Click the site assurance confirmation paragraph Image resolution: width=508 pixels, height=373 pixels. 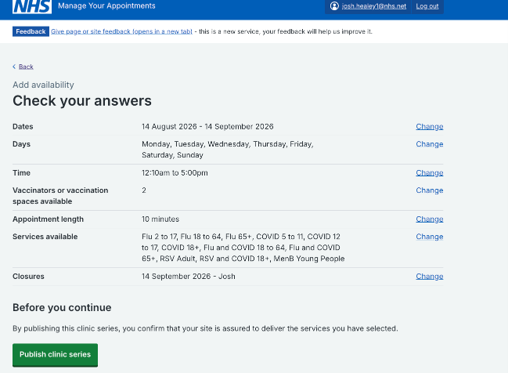[205, 329]
